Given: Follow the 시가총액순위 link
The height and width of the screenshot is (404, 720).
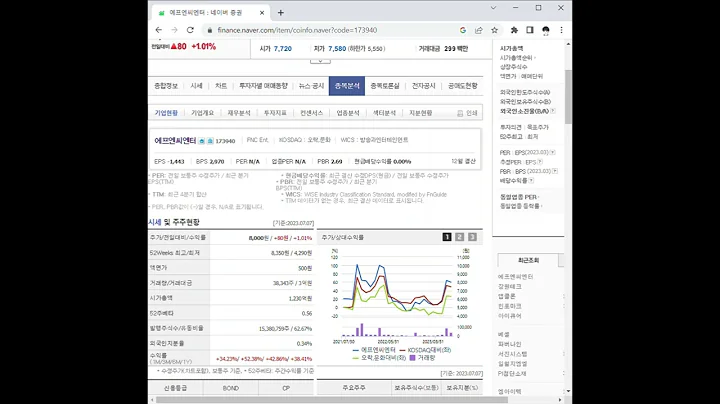Looking at the screenshot, I should pyautogui.click(x=516, y=58).
